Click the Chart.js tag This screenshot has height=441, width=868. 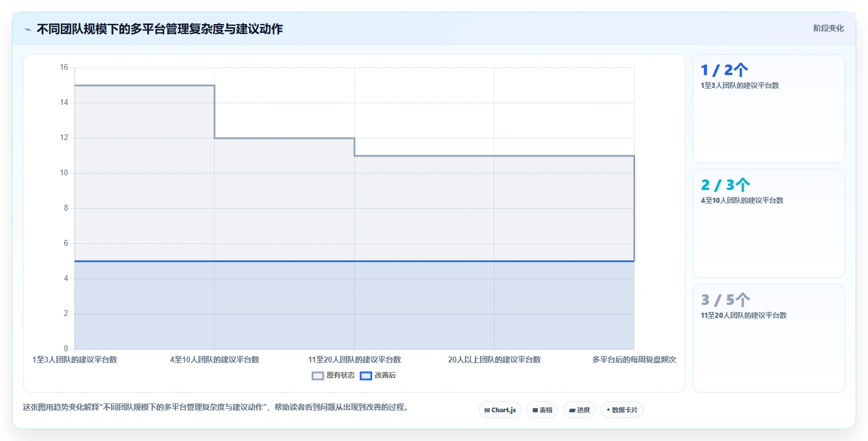click(x=500, y=410)
